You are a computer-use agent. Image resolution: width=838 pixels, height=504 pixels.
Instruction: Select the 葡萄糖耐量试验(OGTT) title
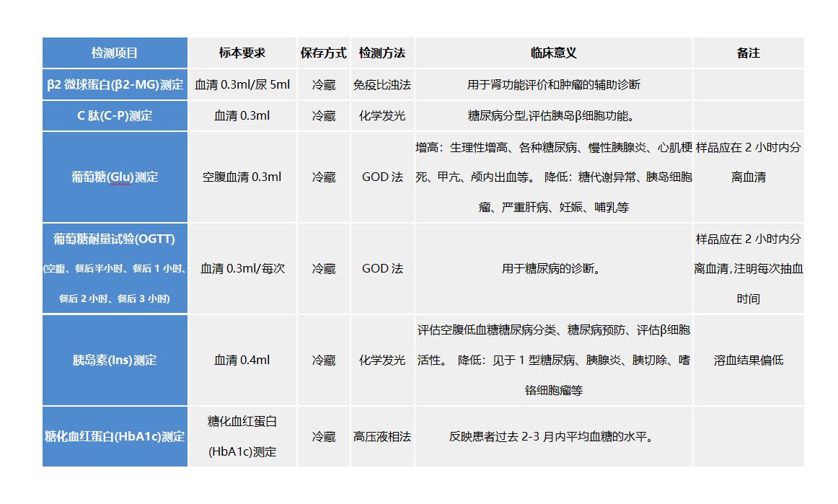click(115, 239)
